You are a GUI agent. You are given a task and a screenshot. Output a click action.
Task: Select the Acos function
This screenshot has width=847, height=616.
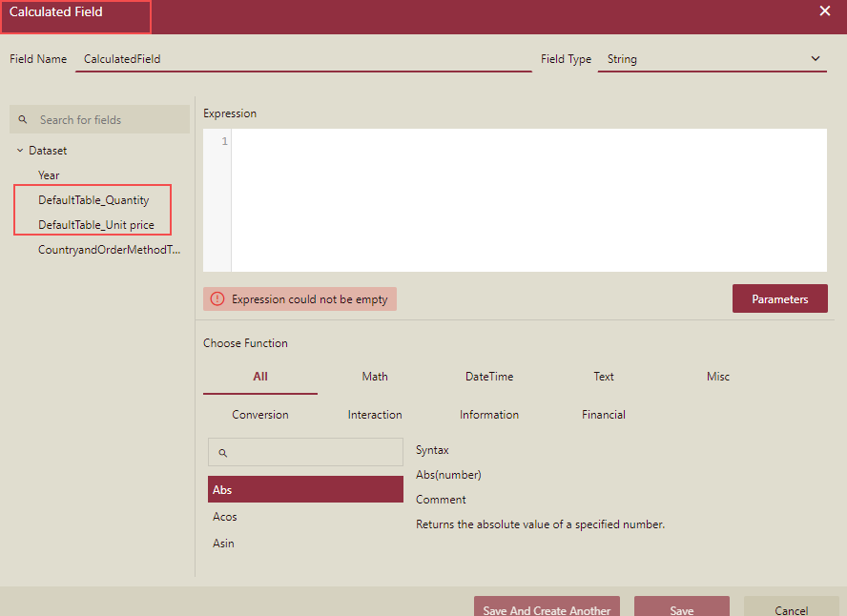click(224, 516)
